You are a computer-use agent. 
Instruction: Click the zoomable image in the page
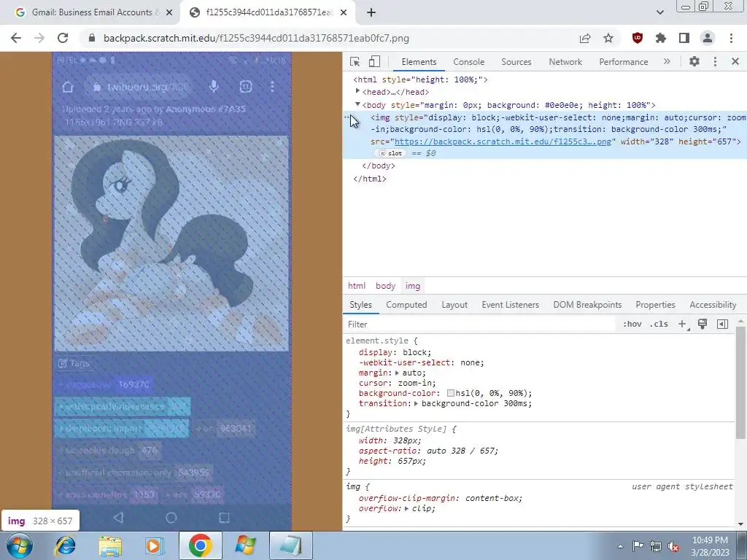click(x=171, y=292)
